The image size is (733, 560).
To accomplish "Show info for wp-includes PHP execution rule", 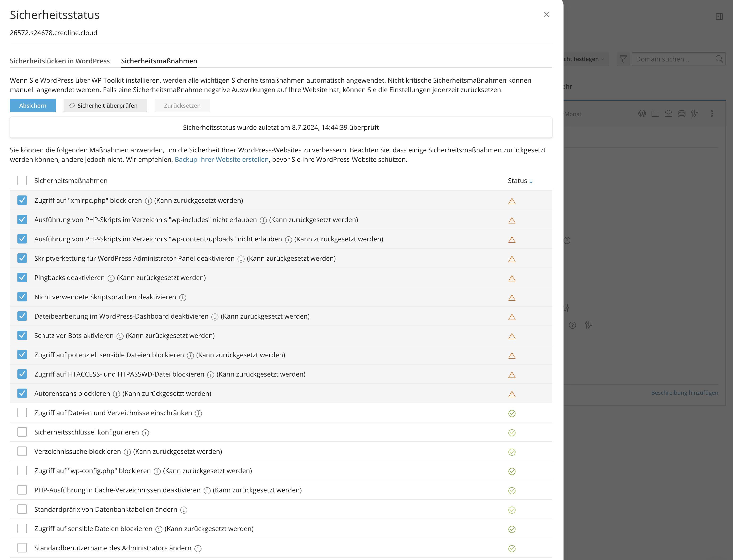I will tap(263, 220).
